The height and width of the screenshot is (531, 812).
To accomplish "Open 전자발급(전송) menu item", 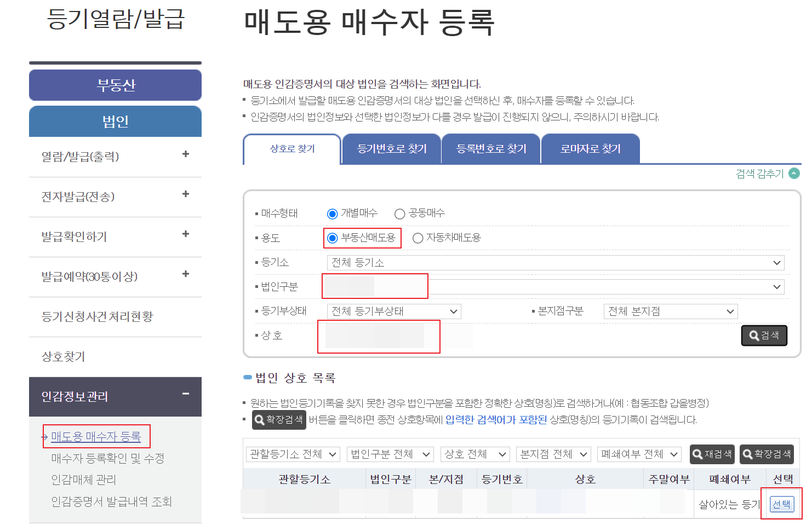I will (x=78, y=197).
